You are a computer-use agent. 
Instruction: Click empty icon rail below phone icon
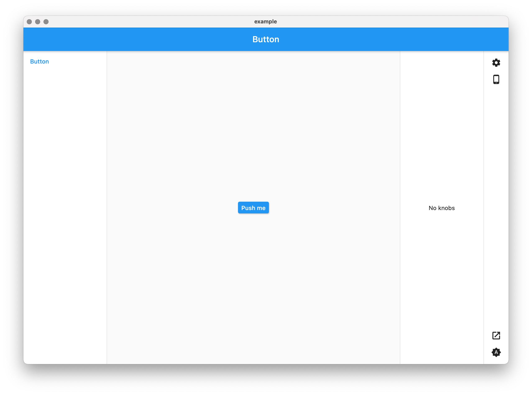pyautogui.click(x=496, y=191)
